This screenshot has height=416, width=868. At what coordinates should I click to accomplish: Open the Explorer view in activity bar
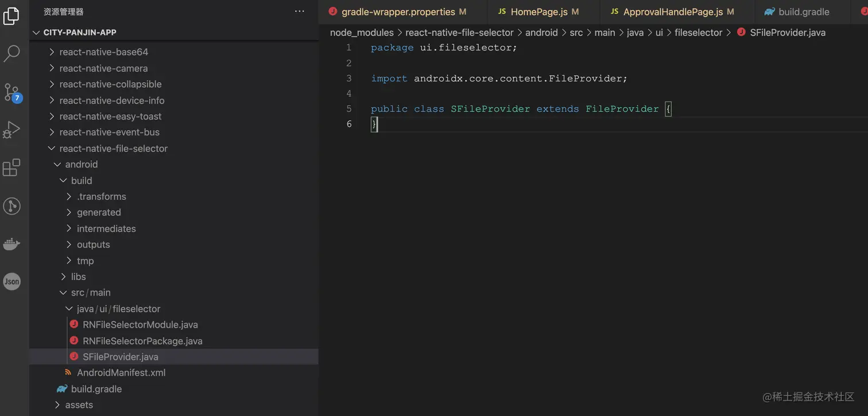click(11, 15)
